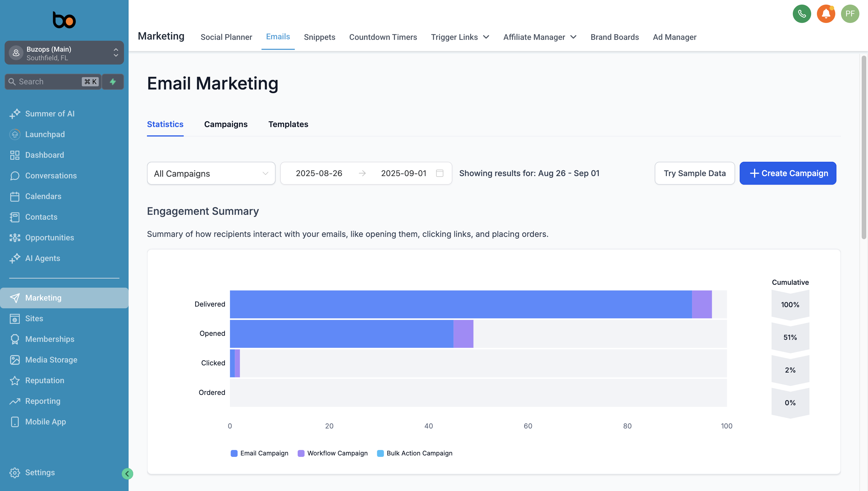Screen dimensions: 868x491
Task: Toggle Workflow Campaign legend series
Action: (333, 453)
